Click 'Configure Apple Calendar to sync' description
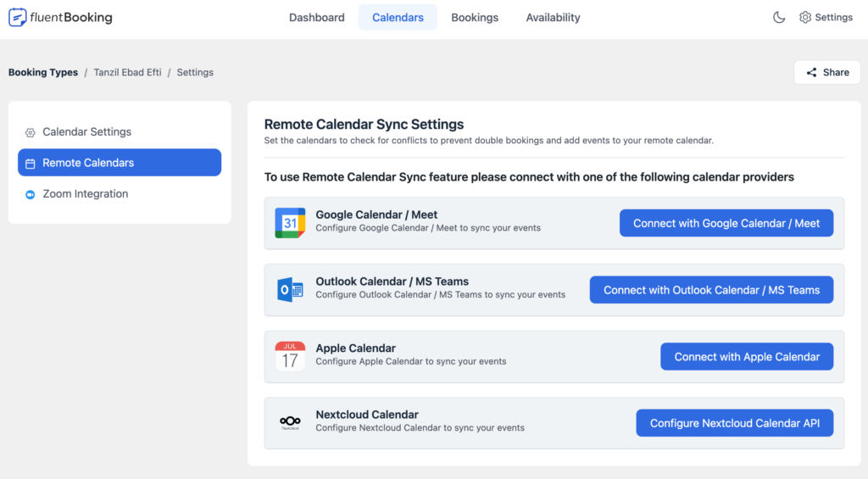 click(x=411, y=362)
